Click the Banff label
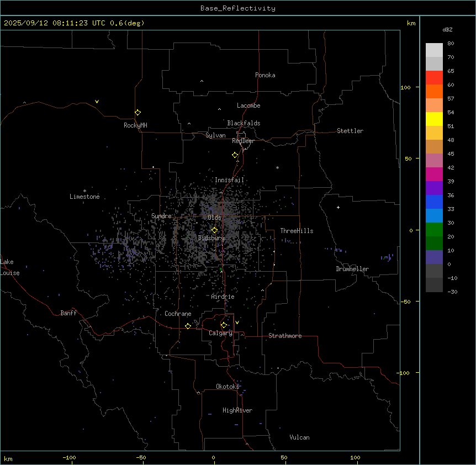The height and width of the screenshot is (465, 476). (x=68, y=313)
